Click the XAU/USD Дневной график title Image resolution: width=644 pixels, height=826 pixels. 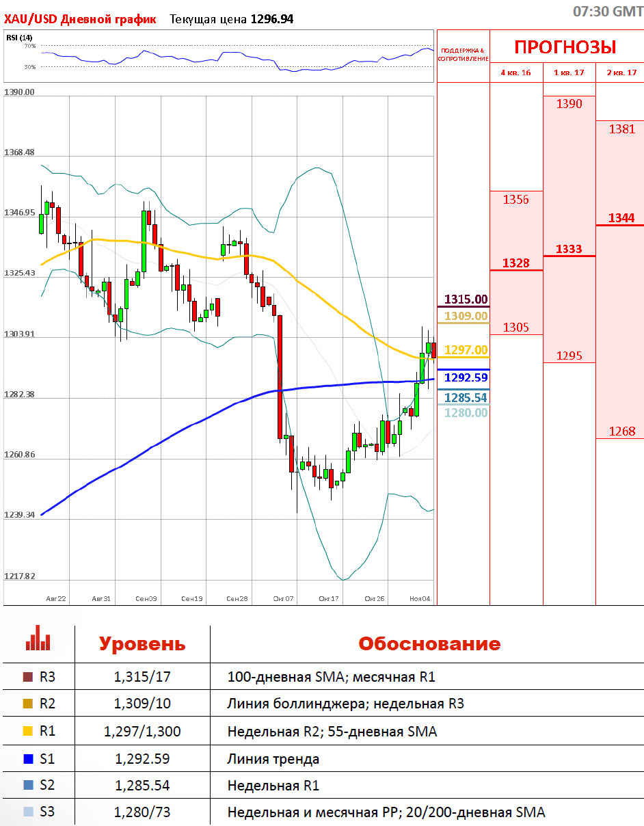coord(80,19)
